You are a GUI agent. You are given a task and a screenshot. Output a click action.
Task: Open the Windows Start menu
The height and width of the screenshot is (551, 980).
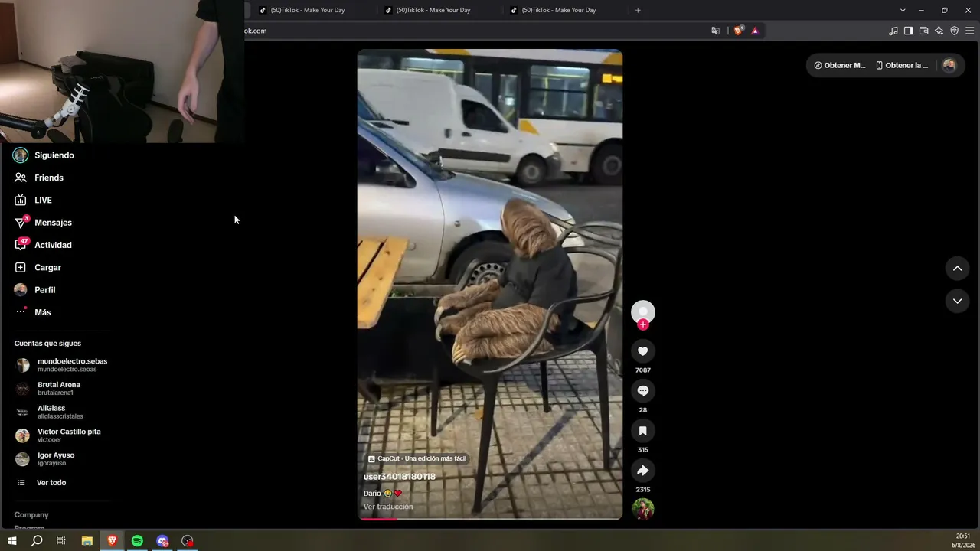[11, 541]
